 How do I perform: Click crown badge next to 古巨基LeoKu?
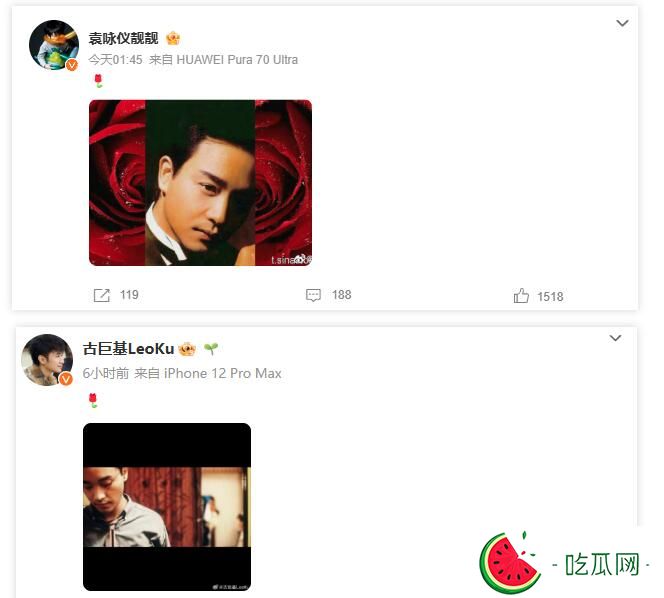coord(187,349)
